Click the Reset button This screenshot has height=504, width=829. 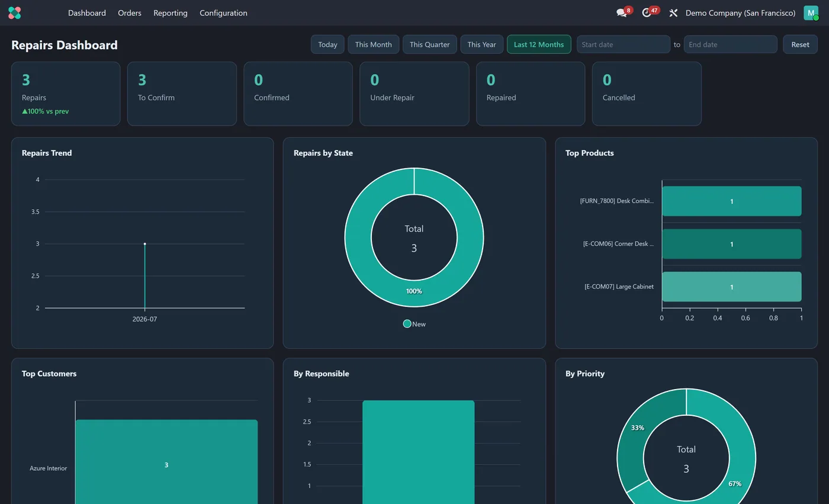(800, 44)
